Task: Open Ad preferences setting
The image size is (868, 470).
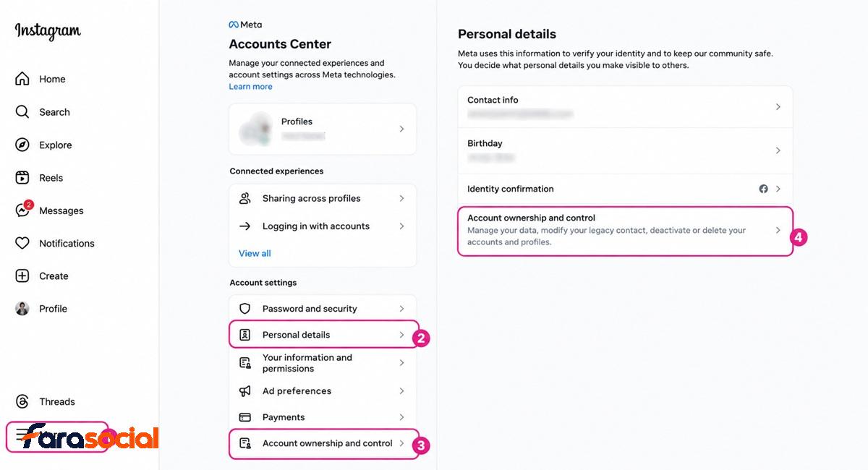Action: (323, 391)
